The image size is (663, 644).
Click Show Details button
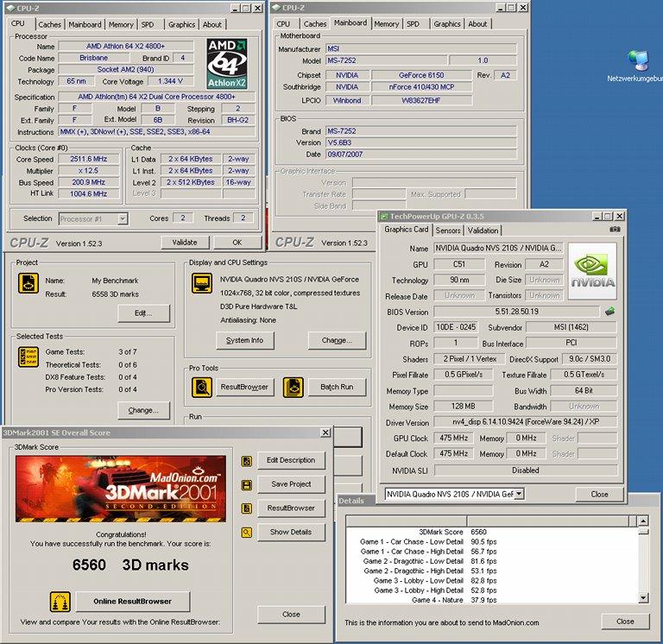tap(291, 532)
